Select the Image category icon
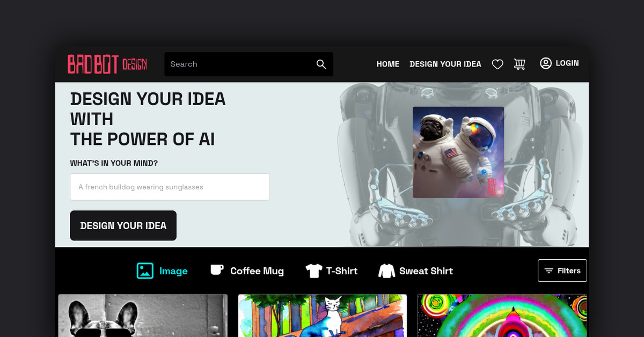This screenshot has height=337, width=644. pyautogui.click(x=144, y=270)
